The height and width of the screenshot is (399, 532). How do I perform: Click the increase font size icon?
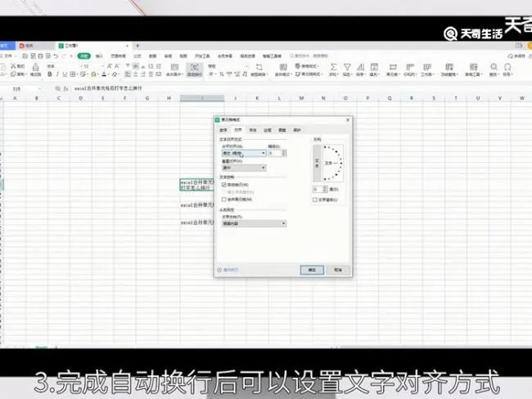click(x=109, y=66)
